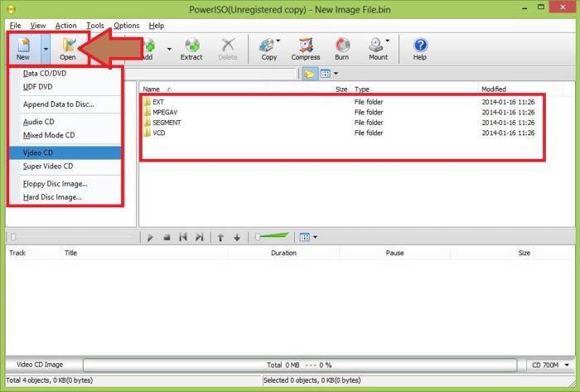Click the Pause column header
Viewport: 580px width, 392px height.
click(395, 253)
